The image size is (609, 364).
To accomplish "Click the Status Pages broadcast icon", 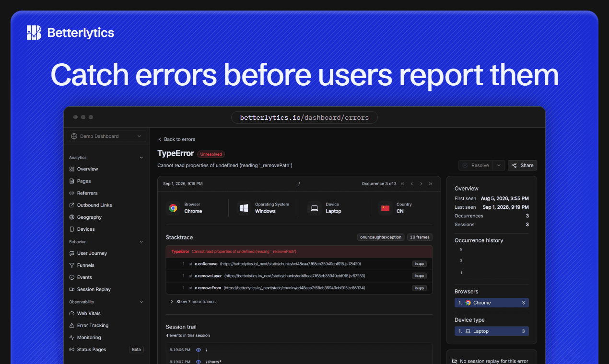I will pyautogui.click(x=72, y=350).
